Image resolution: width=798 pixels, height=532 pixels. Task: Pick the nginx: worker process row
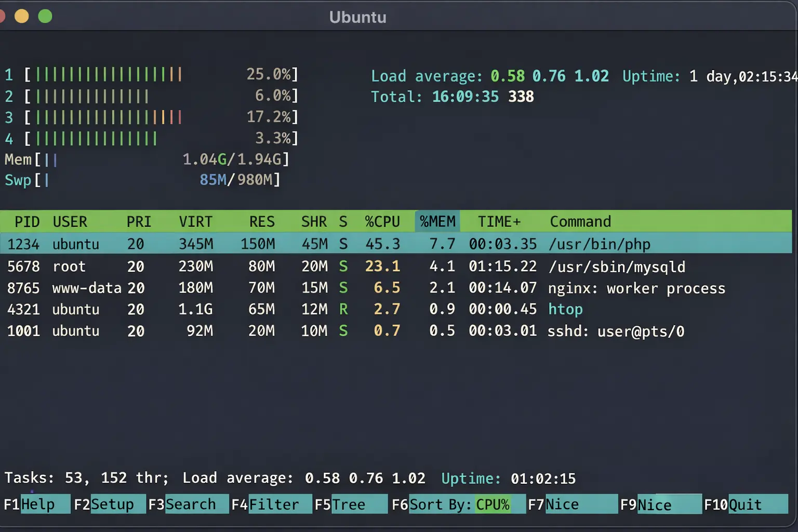tap(396, 288)
